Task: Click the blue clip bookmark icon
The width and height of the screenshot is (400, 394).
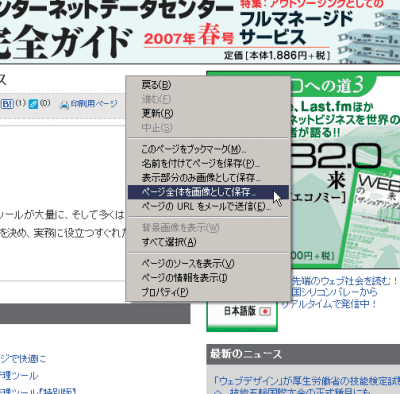Action: pyautogui.click(x=33, y=104)
